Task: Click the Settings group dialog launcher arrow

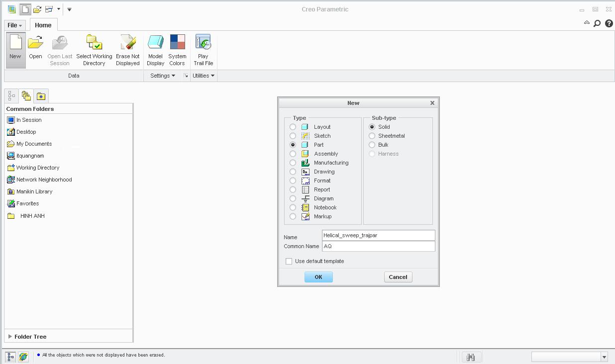Action: pos(186,76)
